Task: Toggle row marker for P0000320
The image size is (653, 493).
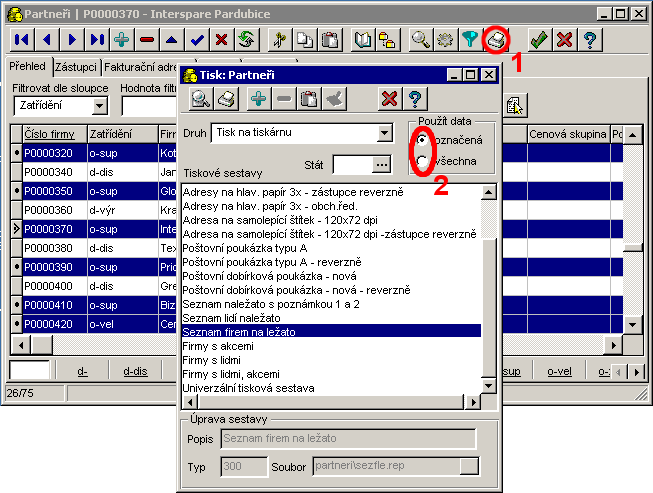Action: [x=17, y=153]
